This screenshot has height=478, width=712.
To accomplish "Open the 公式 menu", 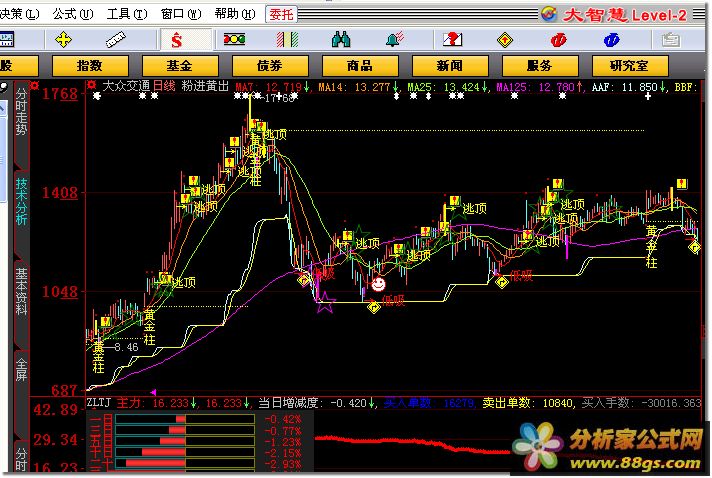I will pos(72,14).
